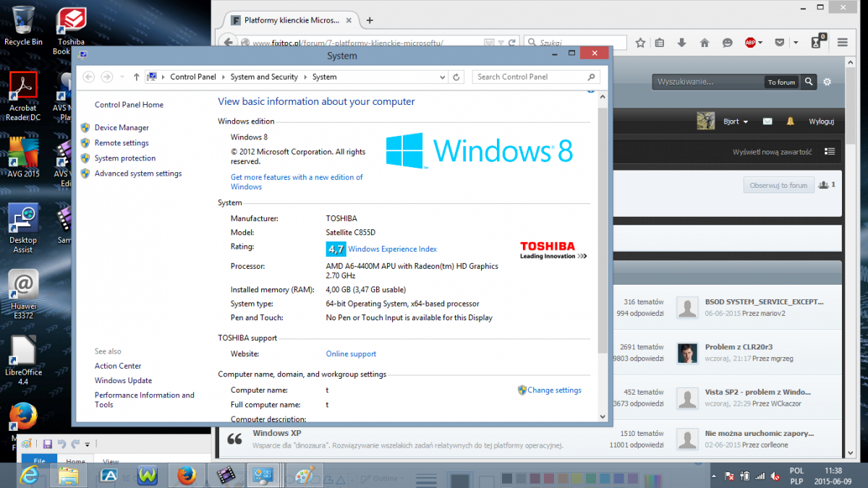This screenshot has width=868, height=488.
Task: Open Device Manager from the left pane
Action: point(122,128)
